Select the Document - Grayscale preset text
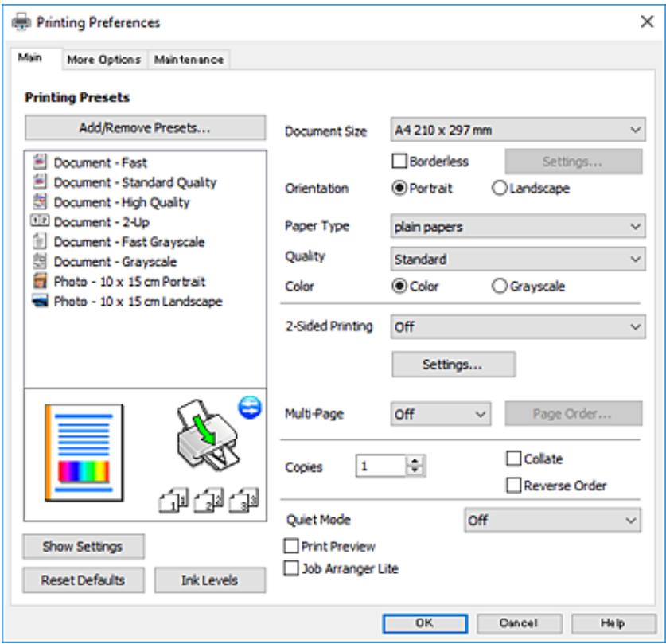 (115, 262)
